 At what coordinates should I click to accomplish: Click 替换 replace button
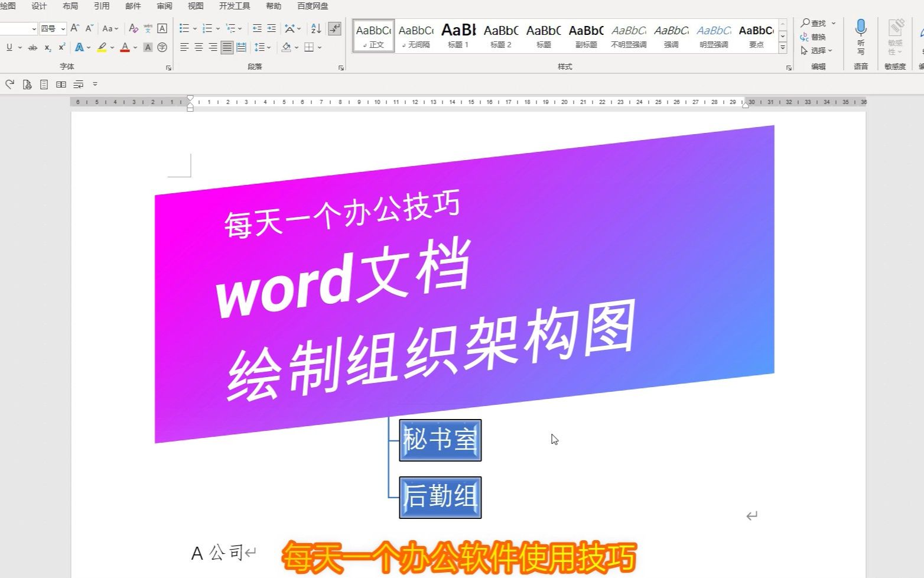pos(814,37)
